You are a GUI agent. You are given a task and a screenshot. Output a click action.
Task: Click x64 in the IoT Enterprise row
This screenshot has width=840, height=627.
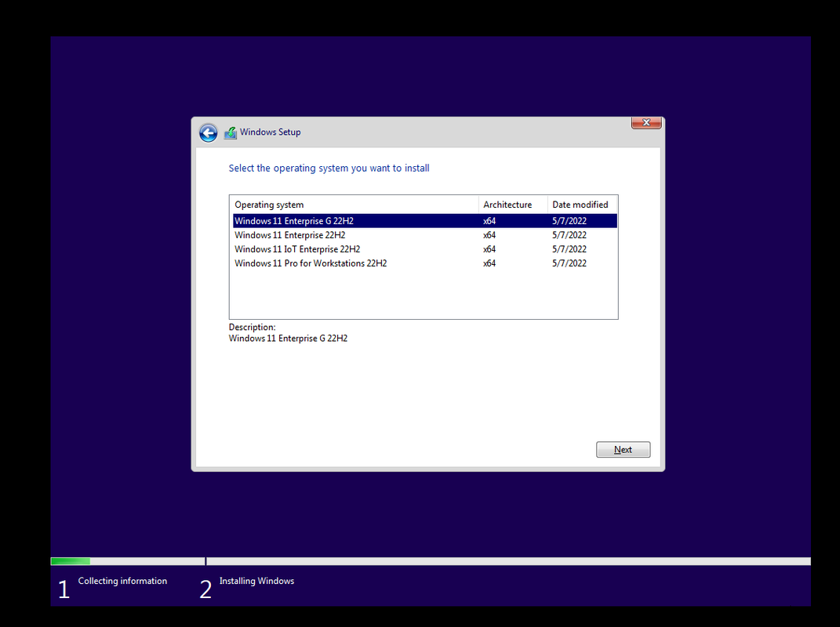tap(489, 249)
